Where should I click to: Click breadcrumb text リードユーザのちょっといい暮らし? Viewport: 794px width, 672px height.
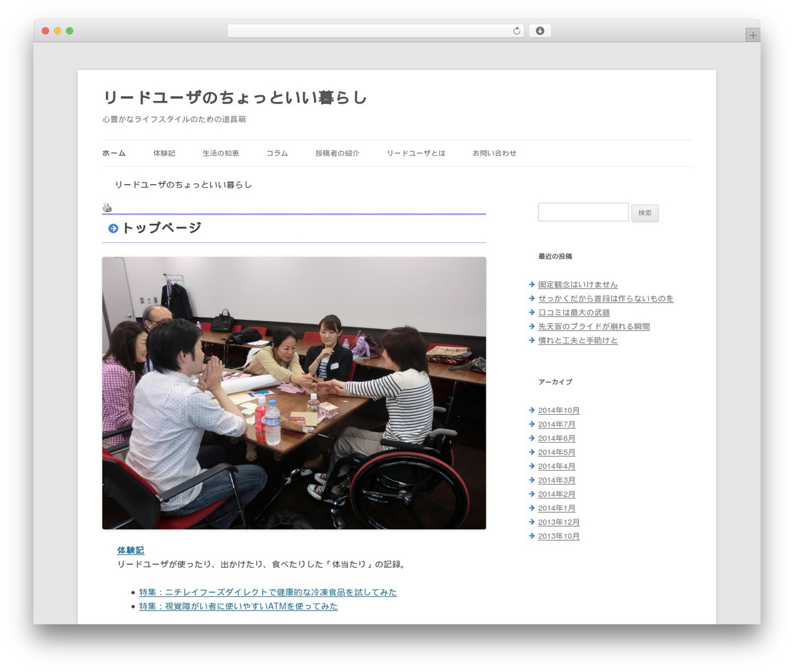point(183,185)
